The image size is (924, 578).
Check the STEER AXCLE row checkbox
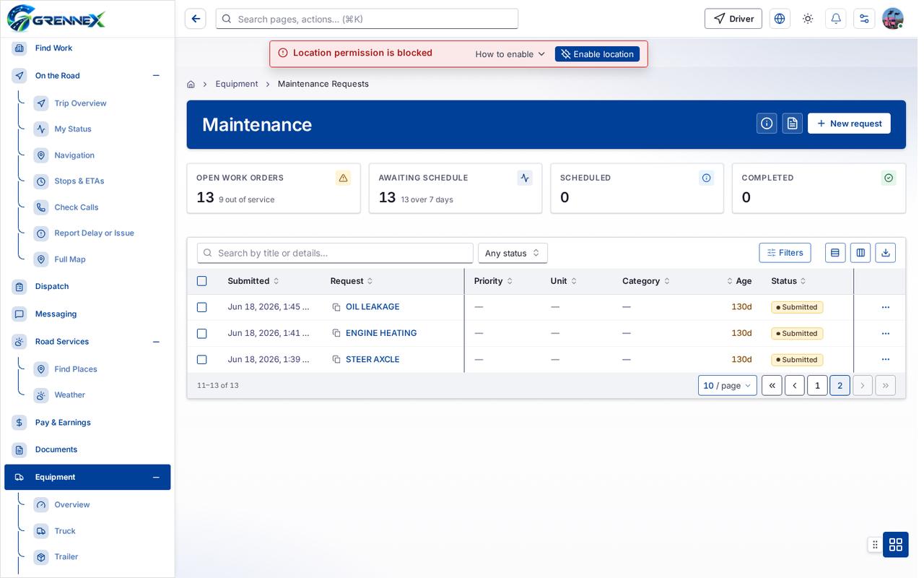point(202,360)
